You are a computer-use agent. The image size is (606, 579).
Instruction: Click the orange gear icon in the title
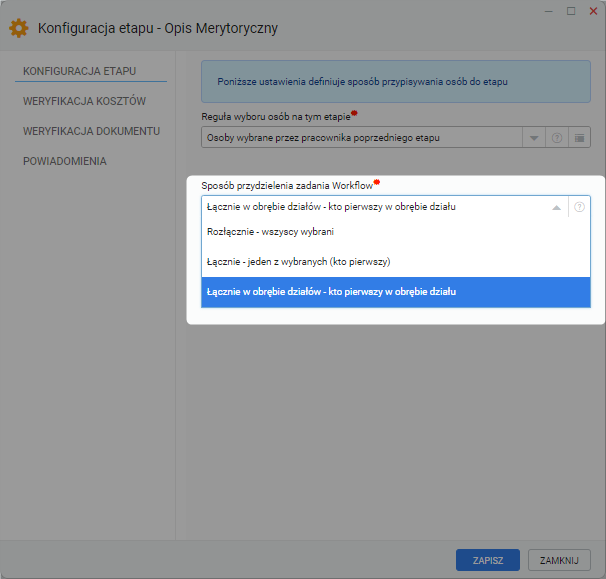(x=19, y=28)
